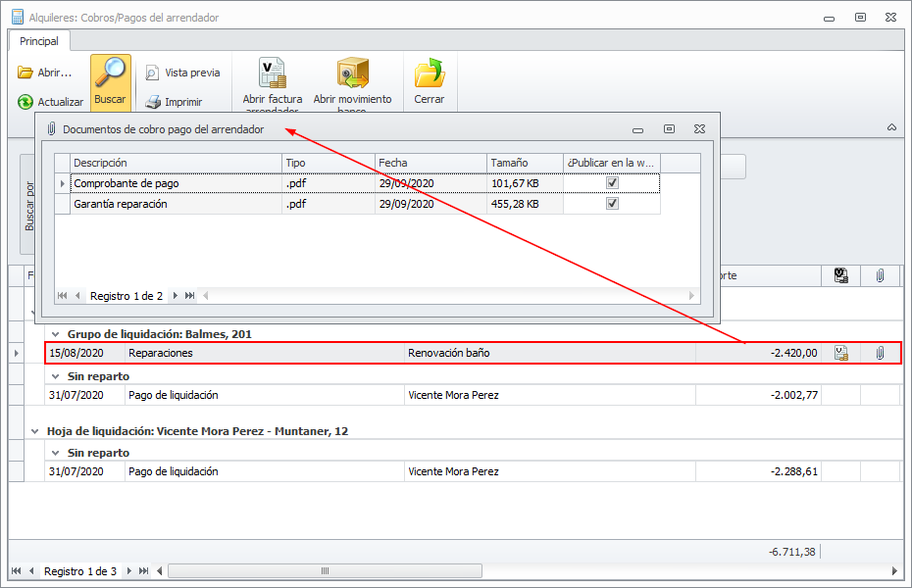Go to previous record in main grid navigator
The width and height of the screenshot is (912, 588).
(31, 571)
